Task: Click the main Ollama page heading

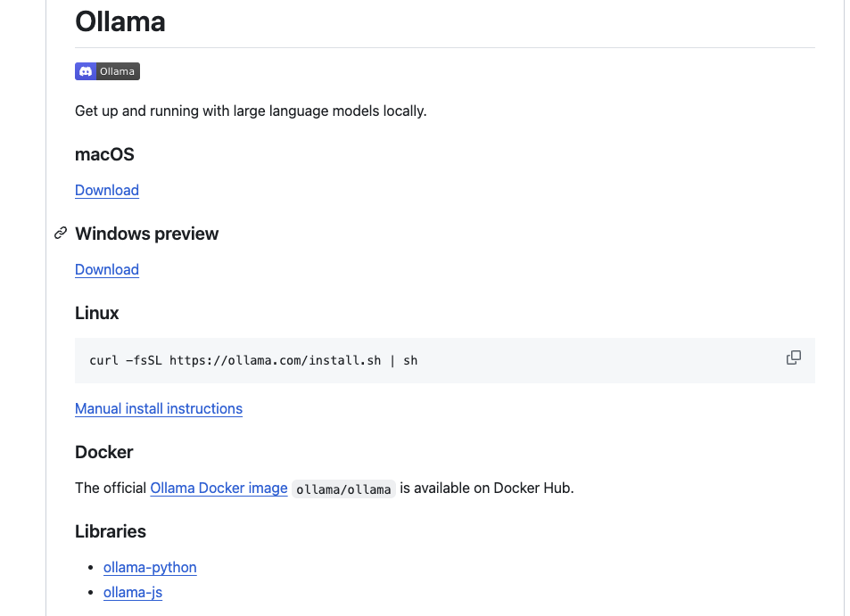Action: [120, 21]
